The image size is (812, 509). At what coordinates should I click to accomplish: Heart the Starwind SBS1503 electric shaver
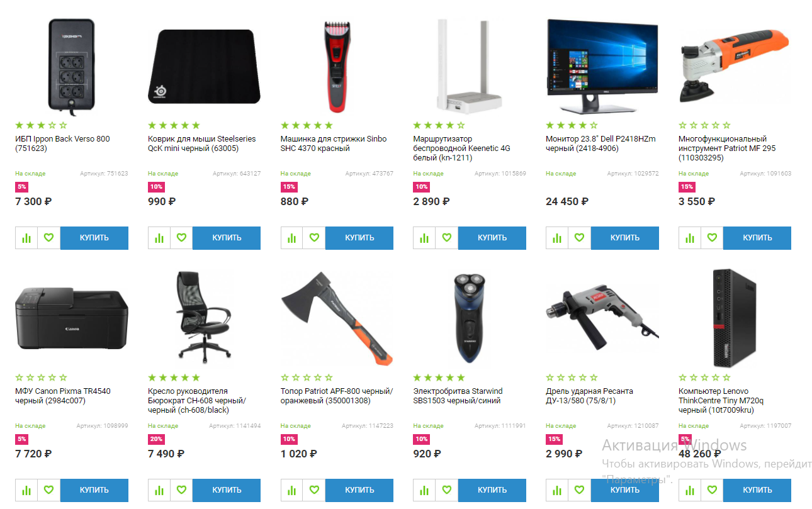pos(447,490)
